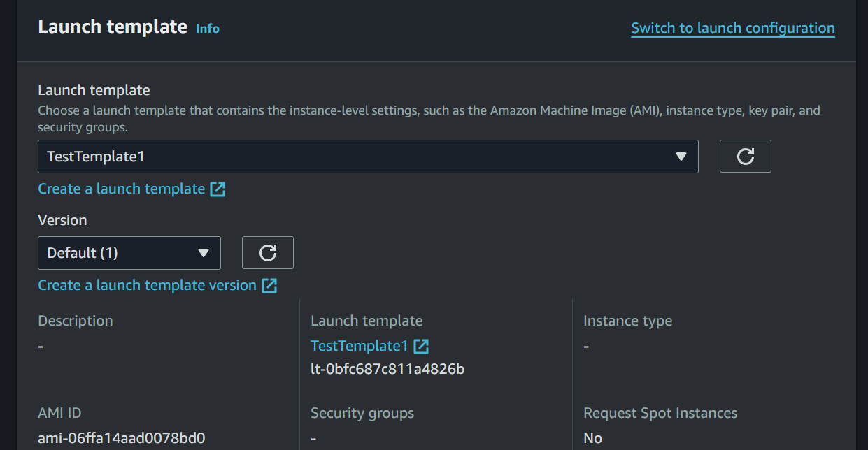Follow the Create a launch template link
The width and height of the screenshot is (868, 450).
point(121,189)
